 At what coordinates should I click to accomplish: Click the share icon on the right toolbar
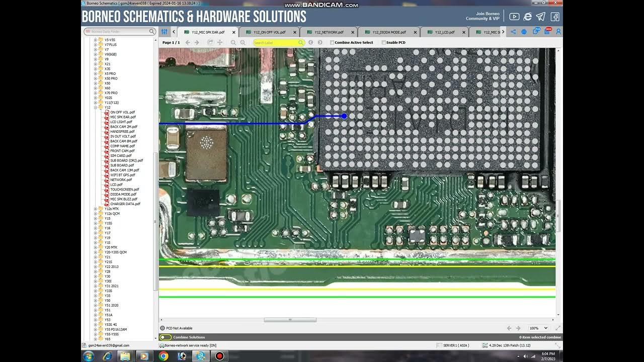(513, 32)
